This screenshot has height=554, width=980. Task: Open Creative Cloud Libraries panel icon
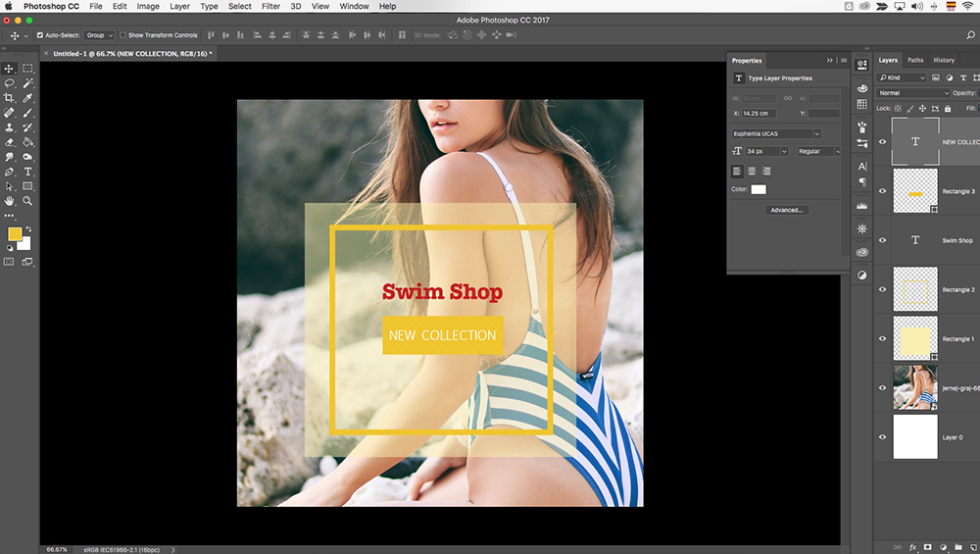[862, 252]
